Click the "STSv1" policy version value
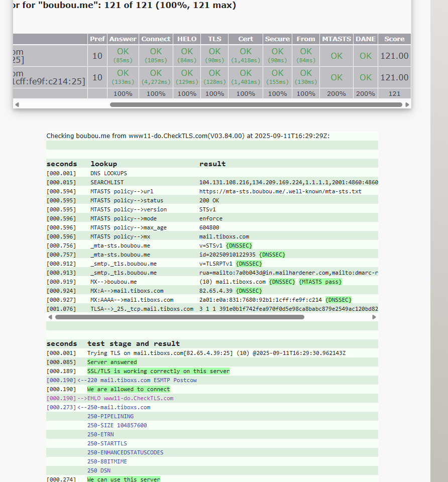448x482 pixels. click(207, 209)
